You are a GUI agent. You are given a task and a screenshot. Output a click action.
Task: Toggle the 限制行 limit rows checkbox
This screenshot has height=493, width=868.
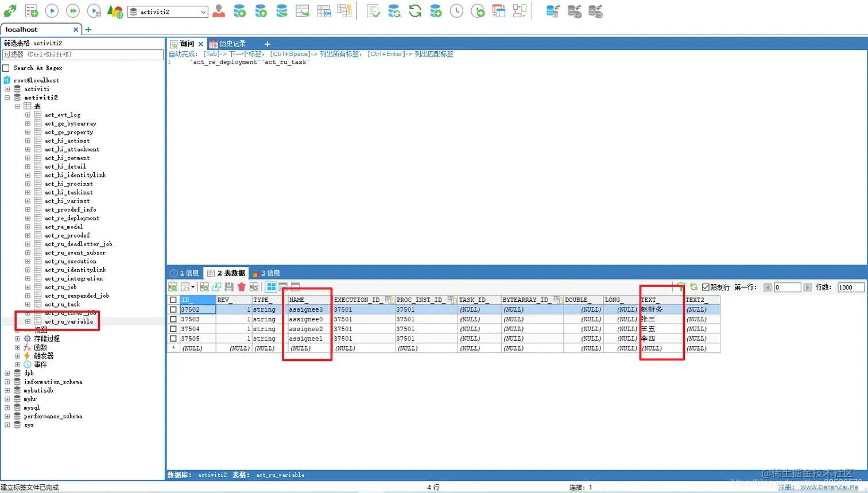[x=706, y=287]
